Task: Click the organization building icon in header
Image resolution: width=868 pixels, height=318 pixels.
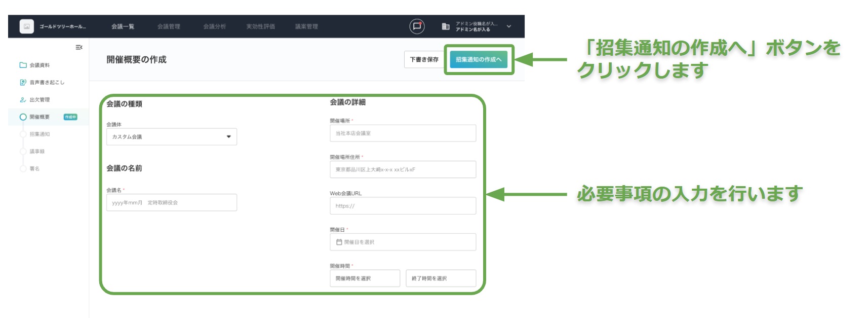Action: click(446, 26)
